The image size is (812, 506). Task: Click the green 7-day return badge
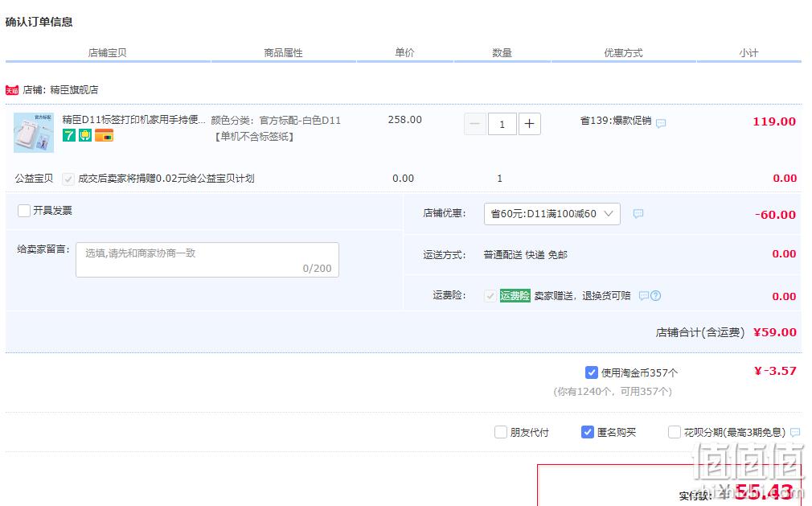[69, 135]
